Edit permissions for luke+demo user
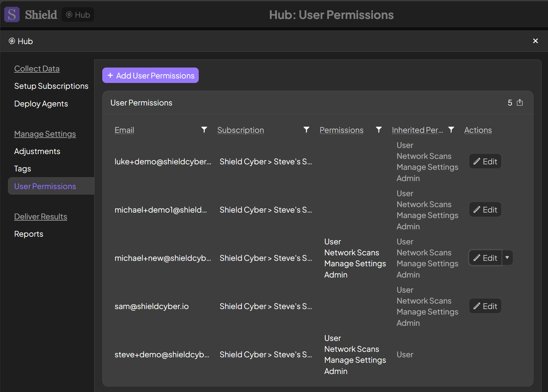Image resolution: width=548 pixels, height=392 pixels. tap(485, 161)
